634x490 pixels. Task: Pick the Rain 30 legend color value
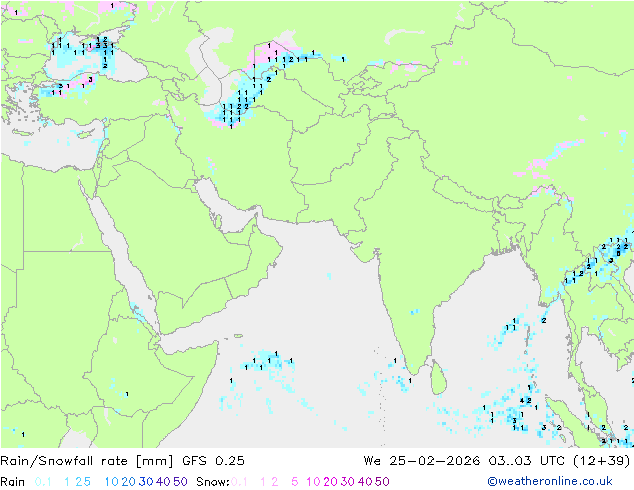[146, 482]
